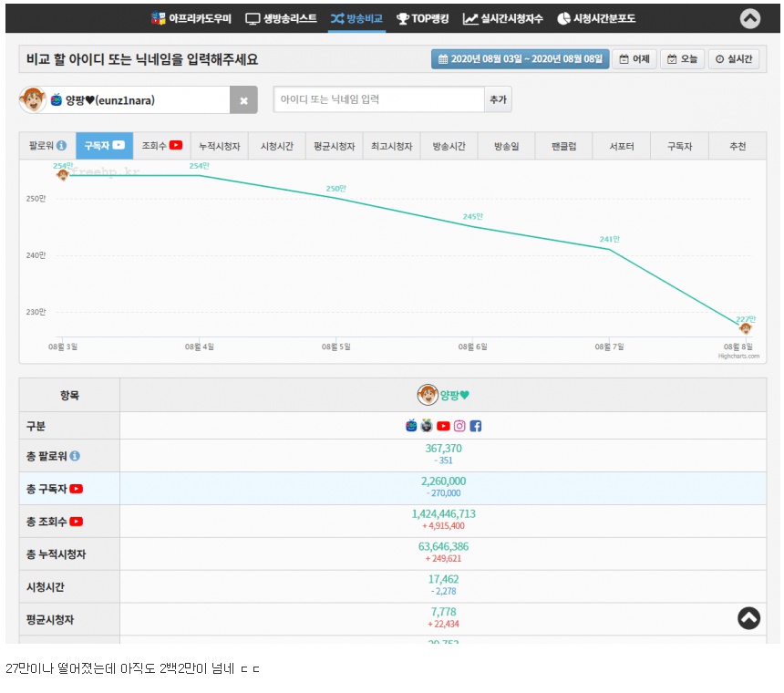
Task: Open the Highcharts.com credit link
Action: [x=738, y=356]
